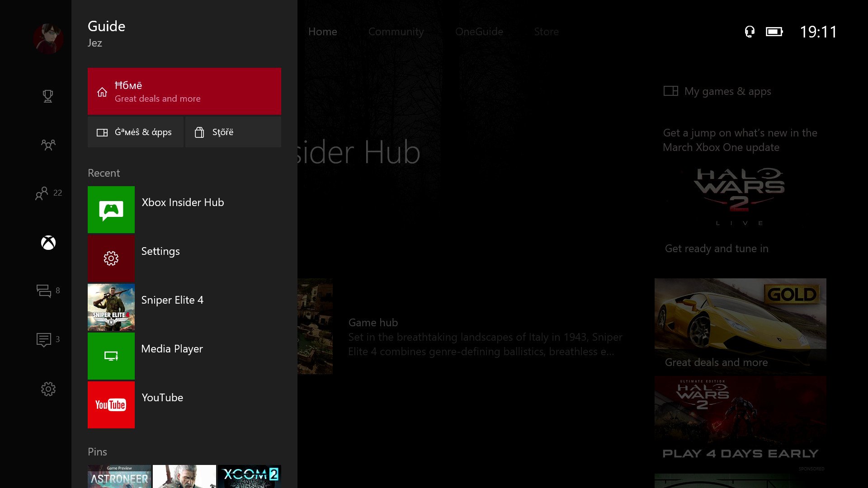
Task: Switch to the Community tab
Action: click(x=396, y=32)
